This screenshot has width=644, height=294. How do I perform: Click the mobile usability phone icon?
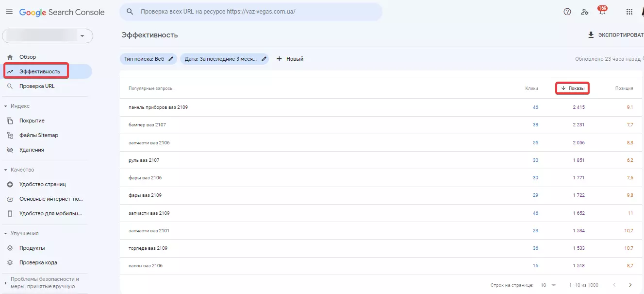10,213
